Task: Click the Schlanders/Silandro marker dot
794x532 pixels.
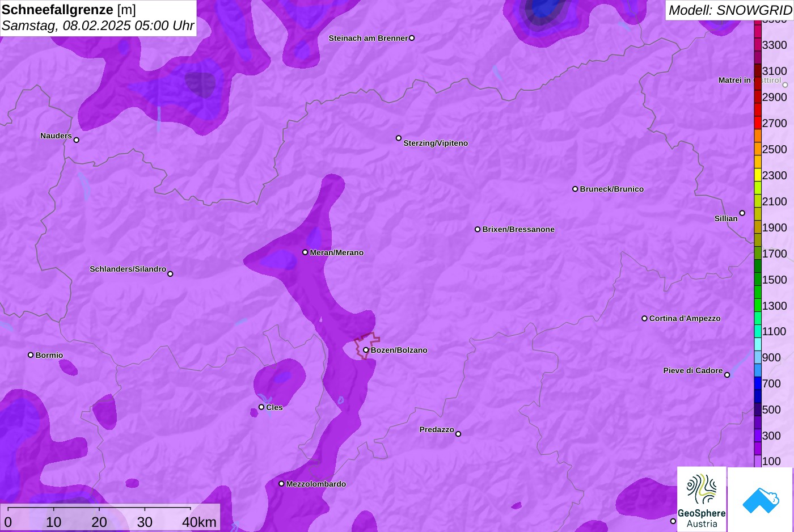Action: click(170, 274)
